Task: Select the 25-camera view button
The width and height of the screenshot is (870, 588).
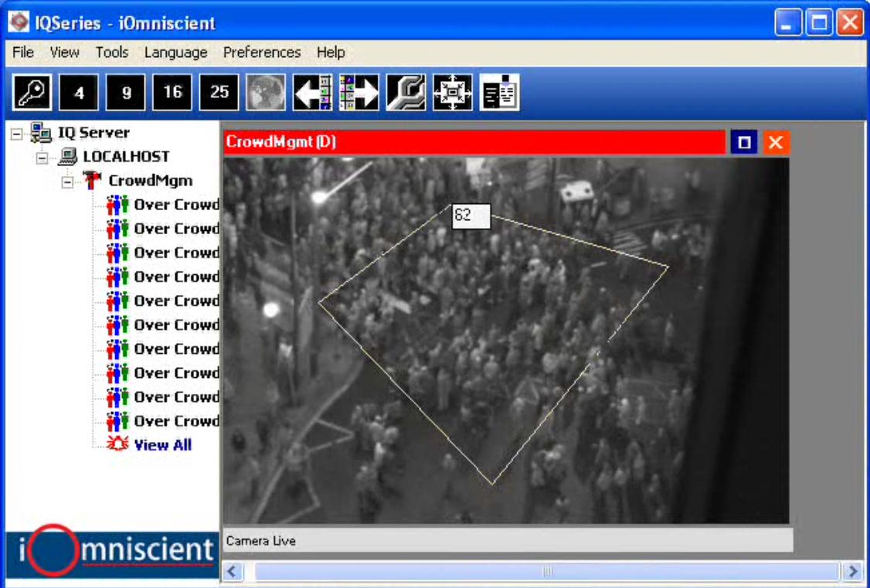Action: point(219,93)
